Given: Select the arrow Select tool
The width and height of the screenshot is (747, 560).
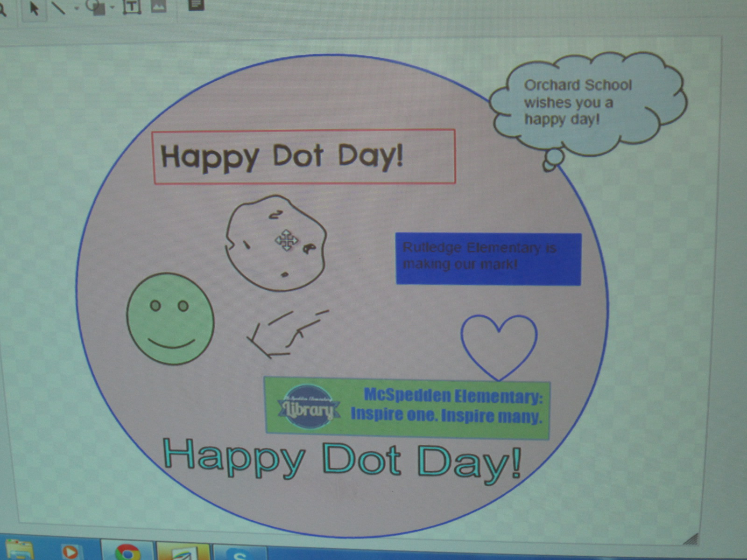Looking at the screenshot, I should 34,8.
